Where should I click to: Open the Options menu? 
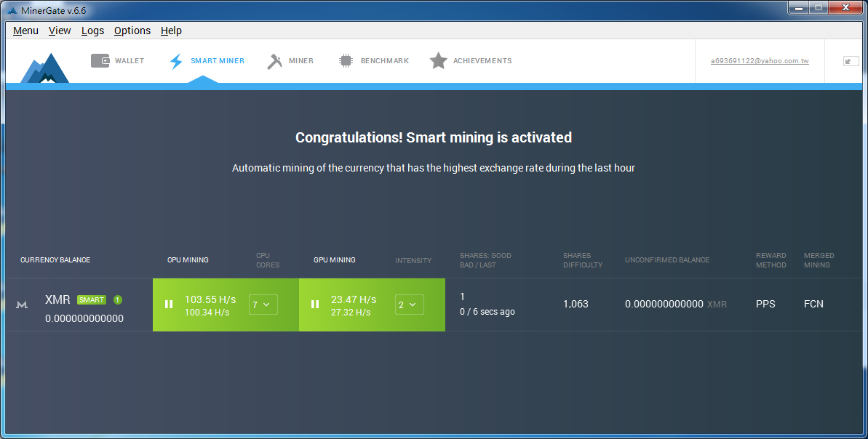132,31
